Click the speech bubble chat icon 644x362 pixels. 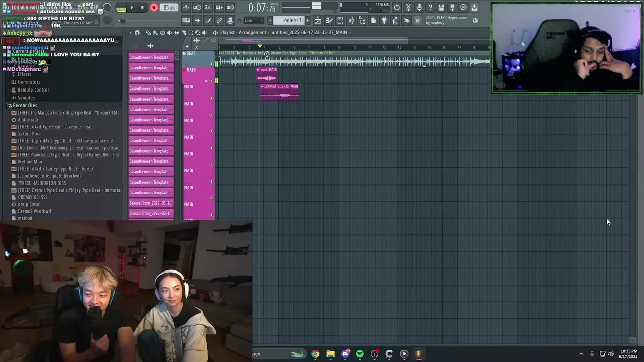[x=463, y=8]
